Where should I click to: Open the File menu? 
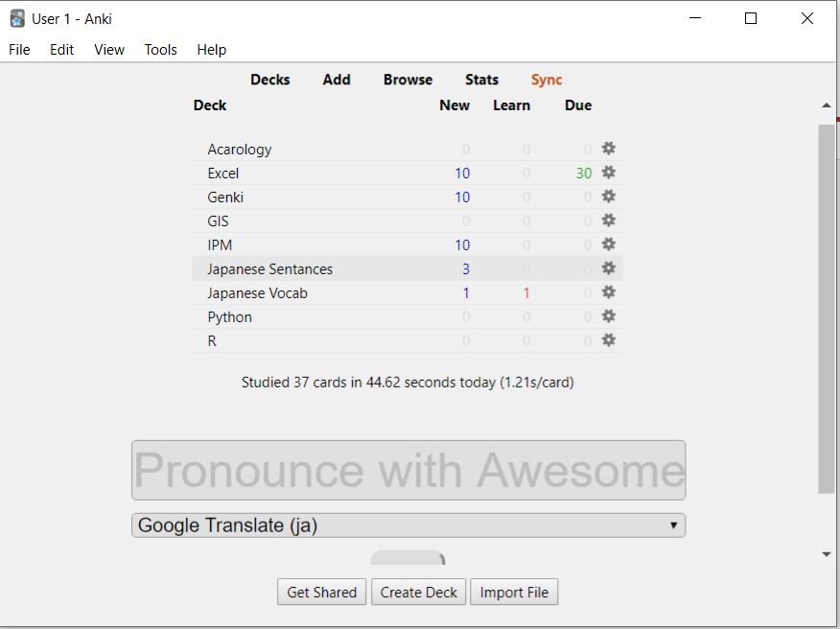tap(19, 50)
